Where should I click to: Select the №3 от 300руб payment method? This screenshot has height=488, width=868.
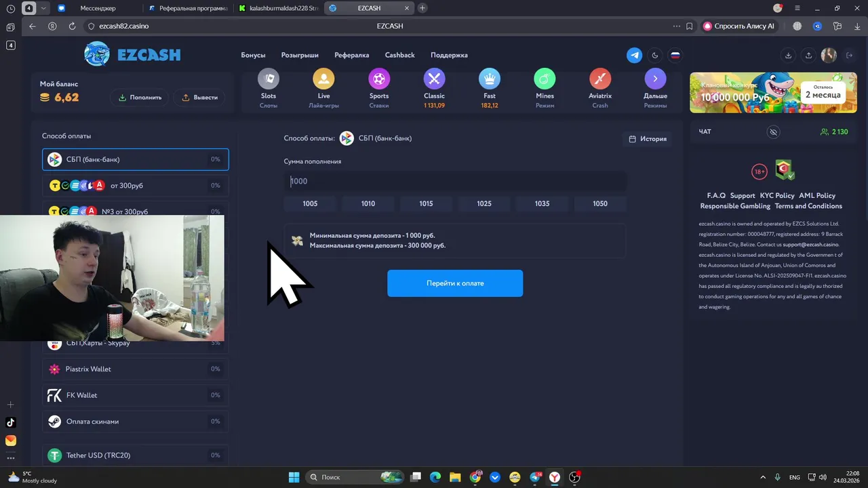click(136, 209)
